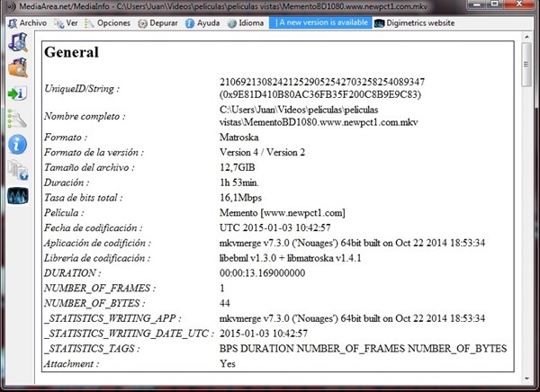
Task: Click the Opciones menu icon
Action: (x=89, y=23)
